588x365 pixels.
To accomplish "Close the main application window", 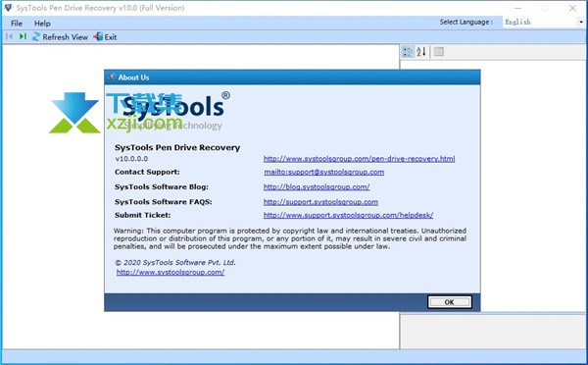I will pos(572,8).
